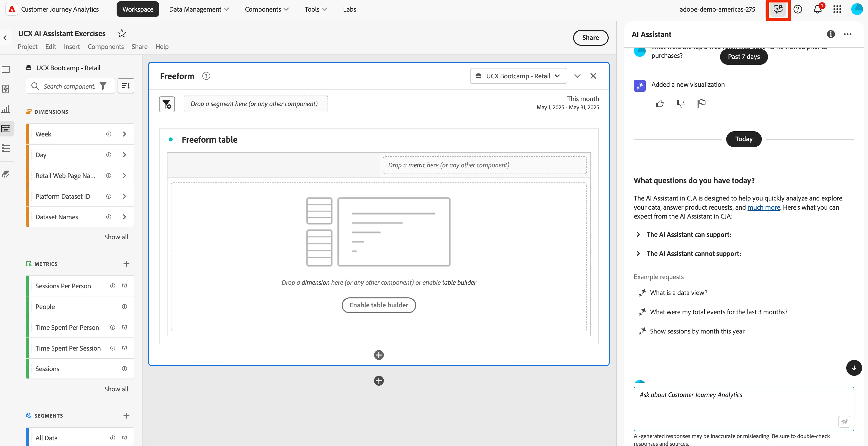Click the Ask about Customer Journey Analytics field
868x446 pixels.
coord(743,409)
